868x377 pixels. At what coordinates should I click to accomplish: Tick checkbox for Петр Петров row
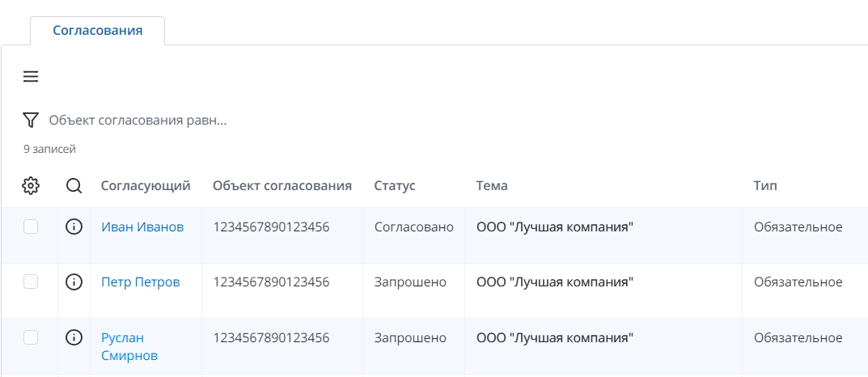(31, 282)
